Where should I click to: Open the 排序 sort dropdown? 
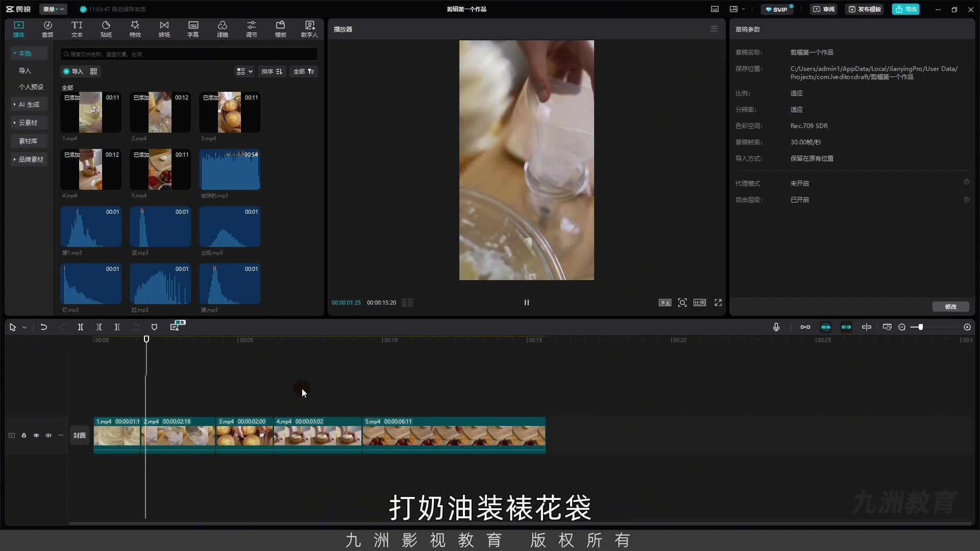[272, 71]
